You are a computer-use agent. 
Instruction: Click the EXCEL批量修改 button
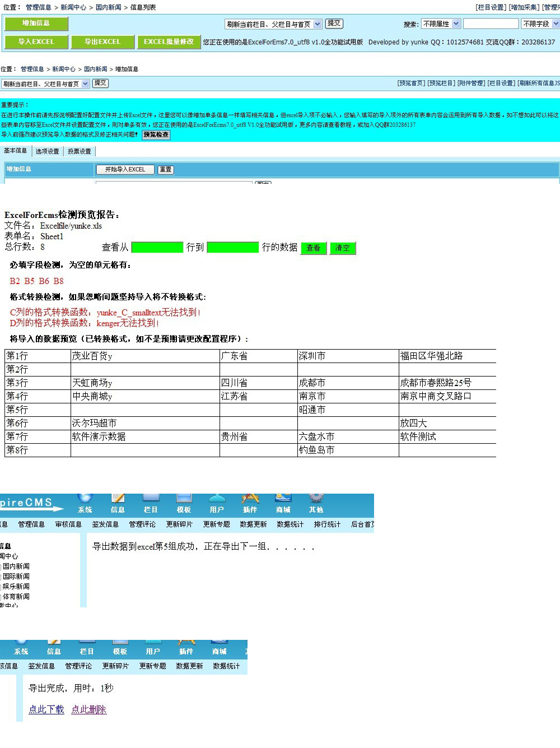pos(169,41)
